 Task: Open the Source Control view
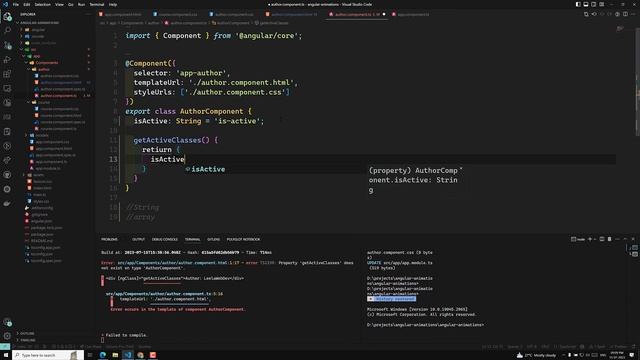click(x=7, y=45)
